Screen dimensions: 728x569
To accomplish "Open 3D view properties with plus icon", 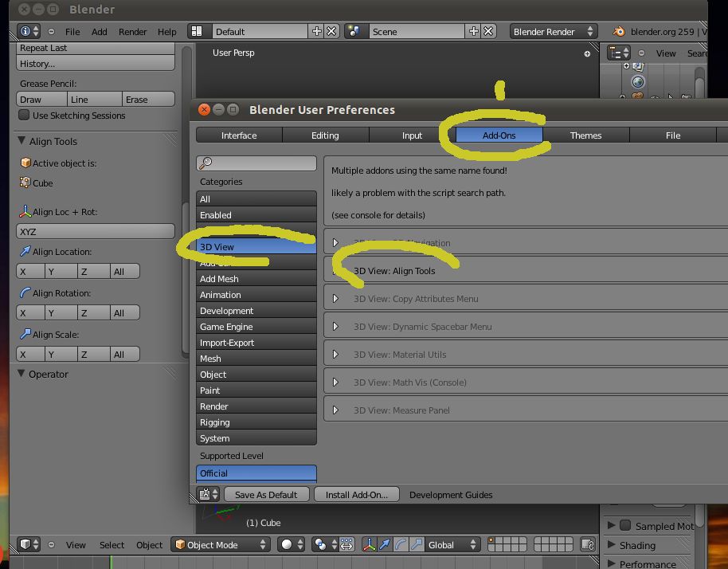I will point(587,54).
